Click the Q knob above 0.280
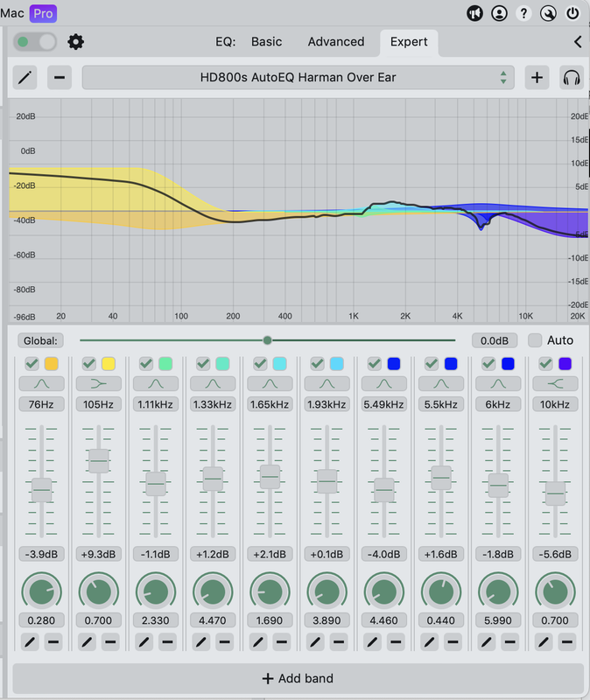 41,592
